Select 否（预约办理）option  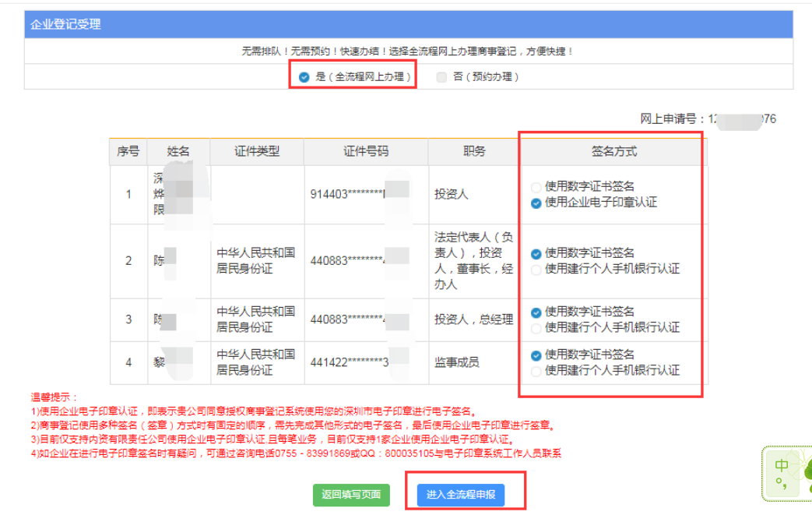442,77
